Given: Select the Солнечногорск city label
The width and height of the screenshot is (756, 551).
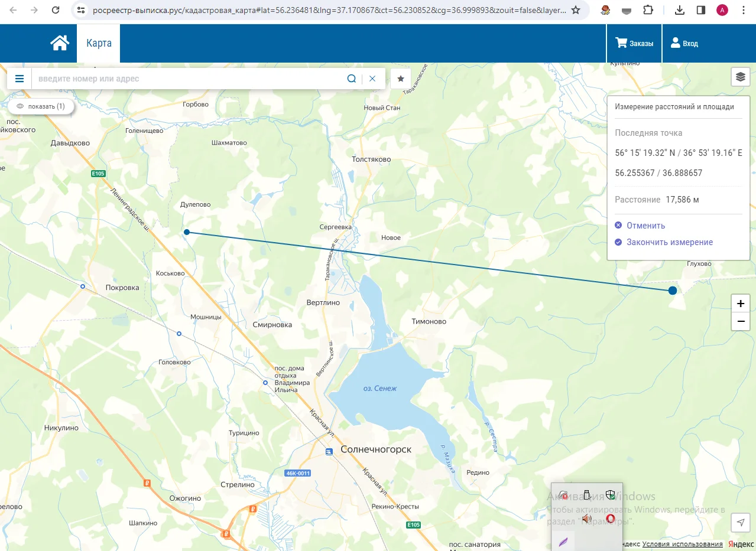Looking at the screenshot, I should [376, 449].
